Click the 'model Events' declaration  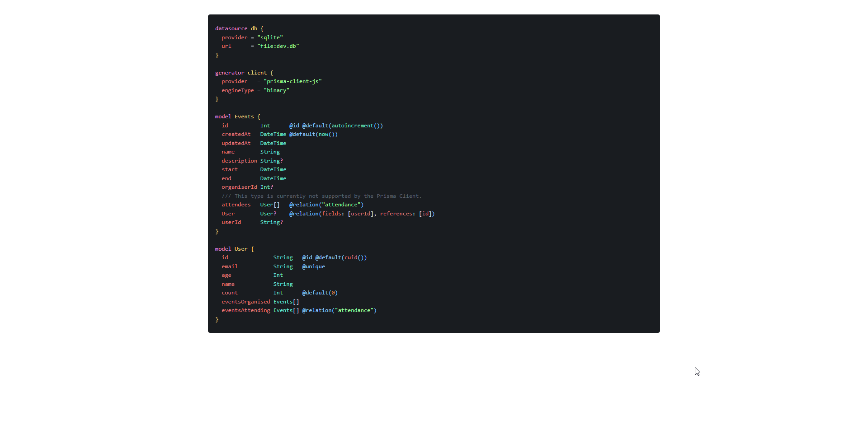tap(238, 117)
